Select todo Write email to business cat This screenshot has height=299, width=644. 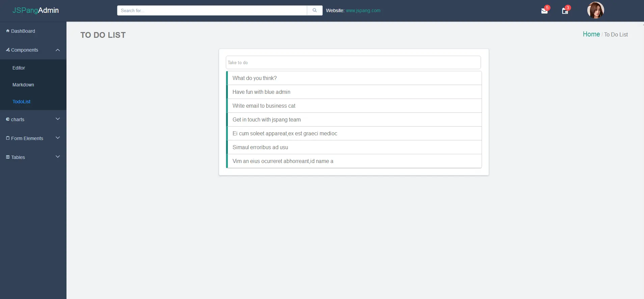(354, 106)
